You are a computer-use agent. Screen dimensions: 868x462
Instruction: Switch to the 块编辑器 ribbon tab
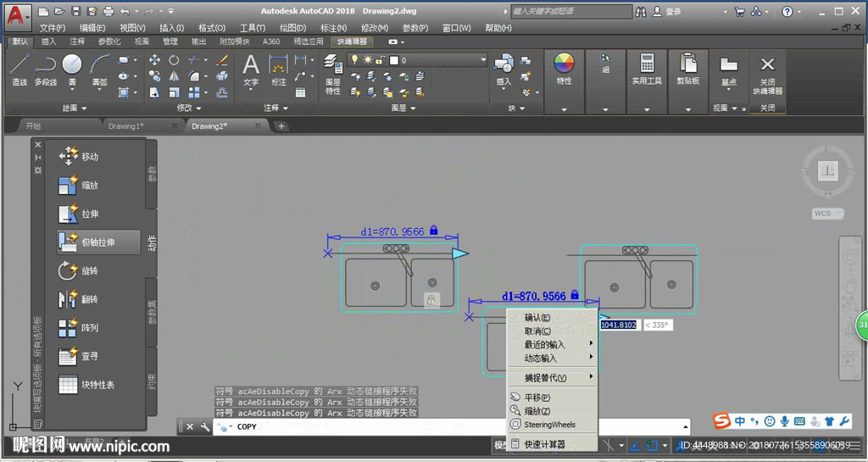(352, 42)
